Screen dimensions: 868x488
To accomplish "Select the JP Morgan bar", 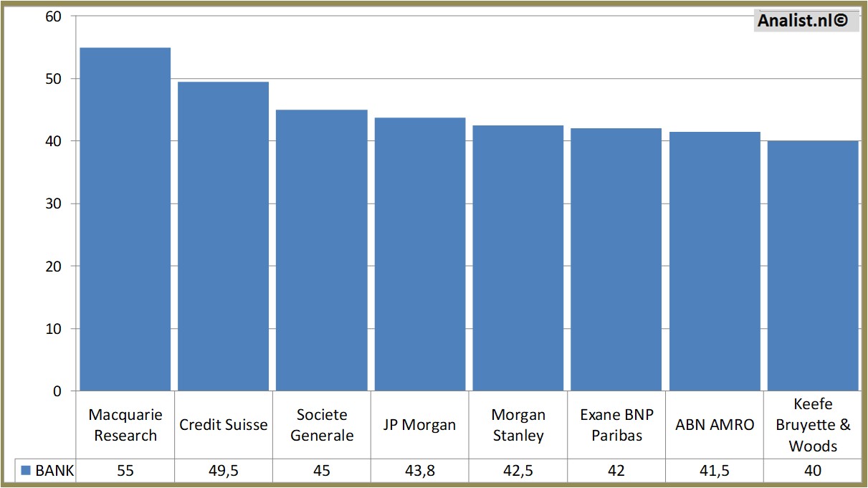I will point(420,254).
